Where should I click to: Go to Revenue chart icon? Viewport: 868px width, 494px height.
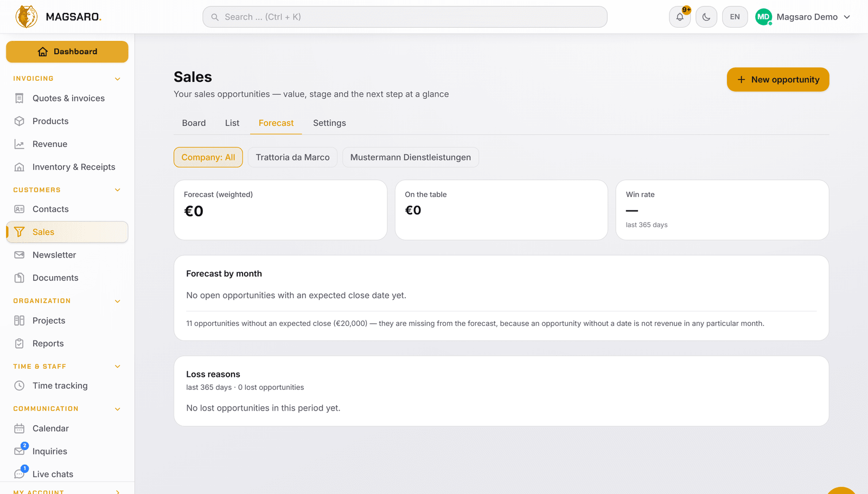(20, 144)
